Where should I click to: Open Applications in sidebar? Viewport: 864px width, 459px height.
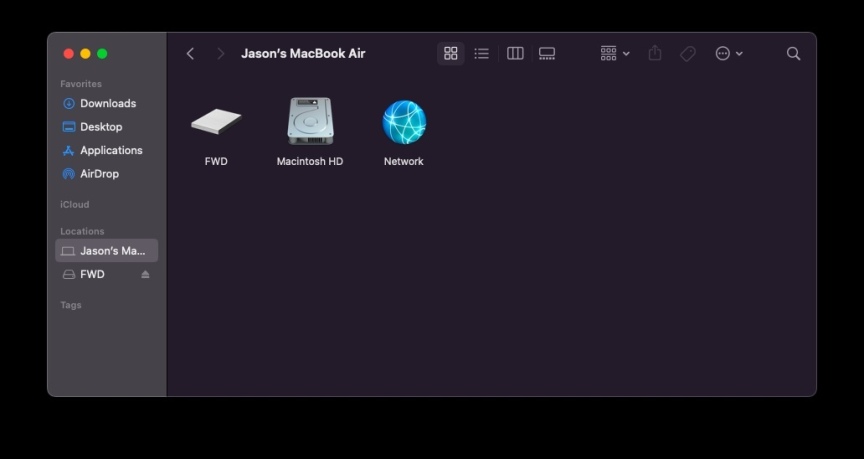[x=106, y=150]
